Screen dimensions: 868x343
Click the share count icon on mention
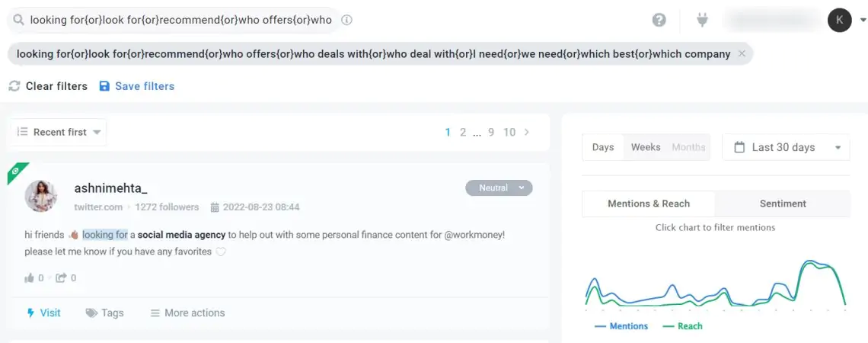[x=61, y=277]
